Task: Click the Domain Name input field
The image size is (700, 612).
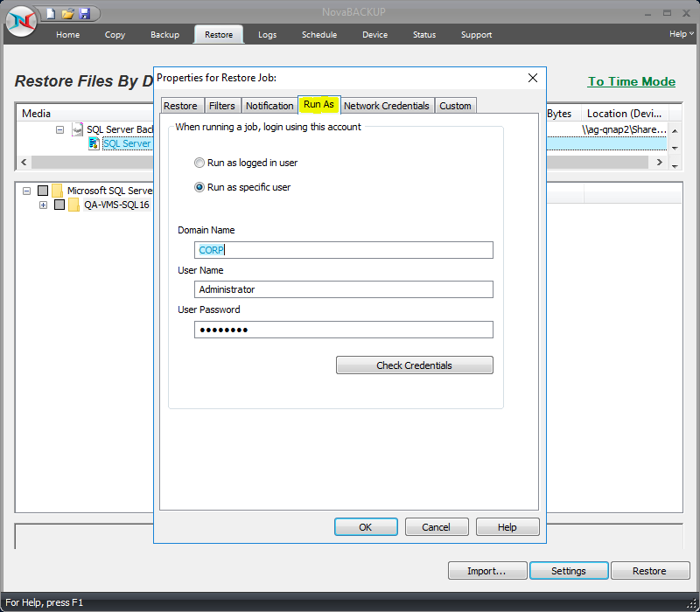Action: (x=344, y=250)
